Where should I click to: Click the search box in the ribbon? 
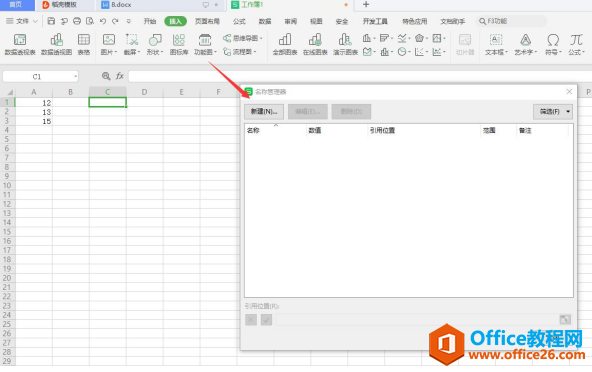[x=511, y=21]
